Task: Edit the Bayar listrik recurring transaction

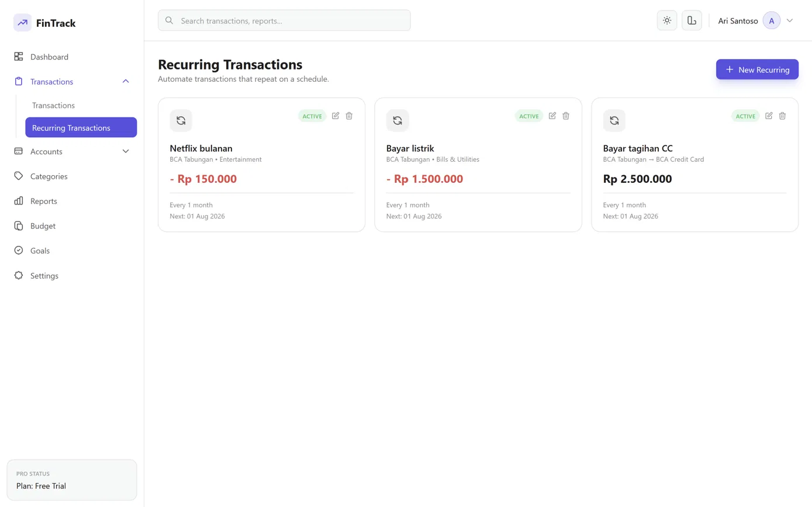Action: (552, 116)
